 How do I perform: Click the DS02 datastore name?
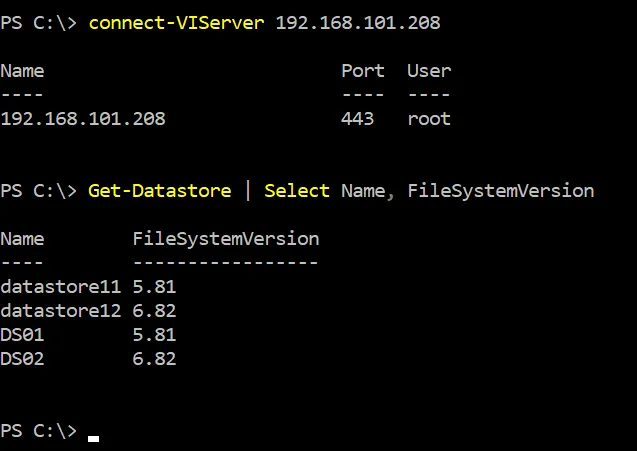click(x=22, y=359)
